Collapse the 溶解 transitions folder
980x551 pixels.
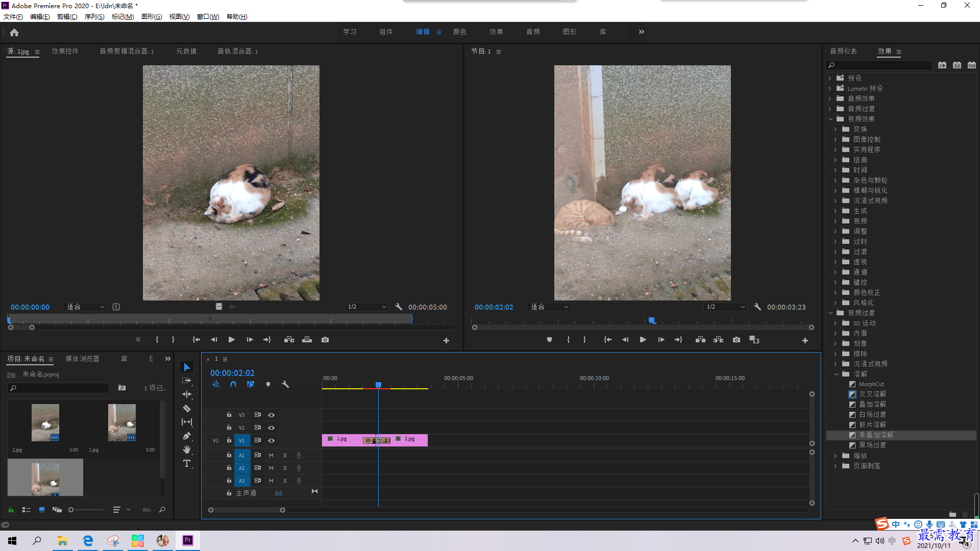836,374
